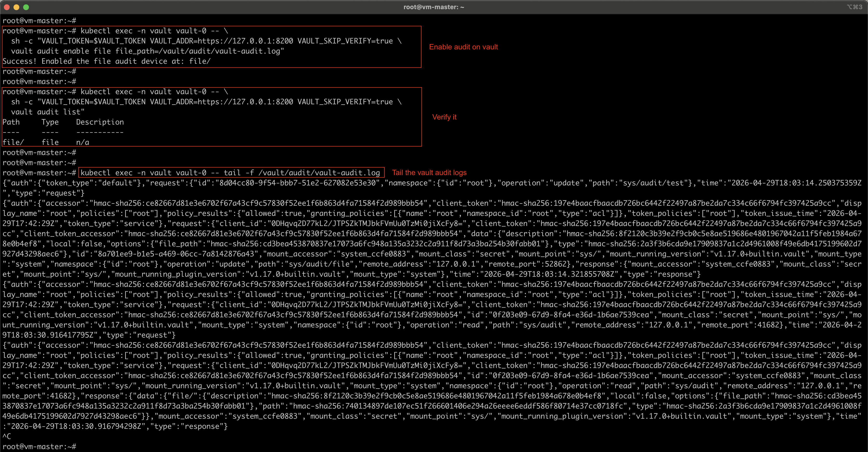Image resolution: width=868 pixels, height=452 pixels.
Task: Click the 'Description' column header in audit list
Action: pos(100,122)
